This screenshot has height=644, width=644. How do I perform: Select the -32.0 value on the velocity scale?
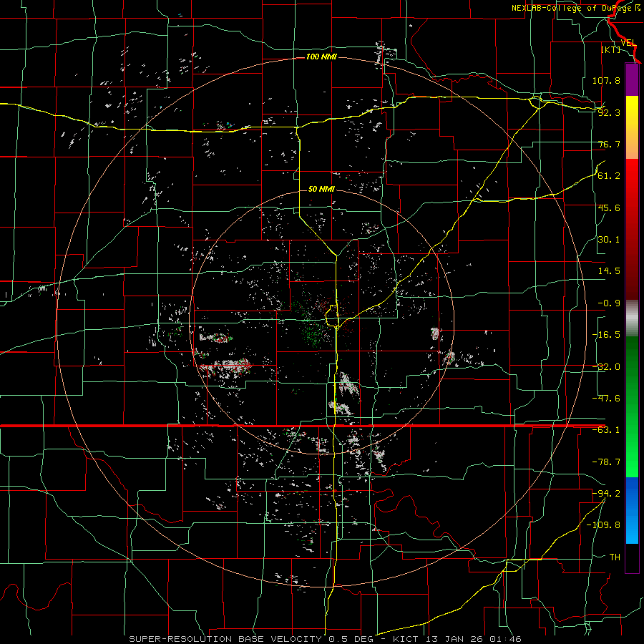click(606, 367)
